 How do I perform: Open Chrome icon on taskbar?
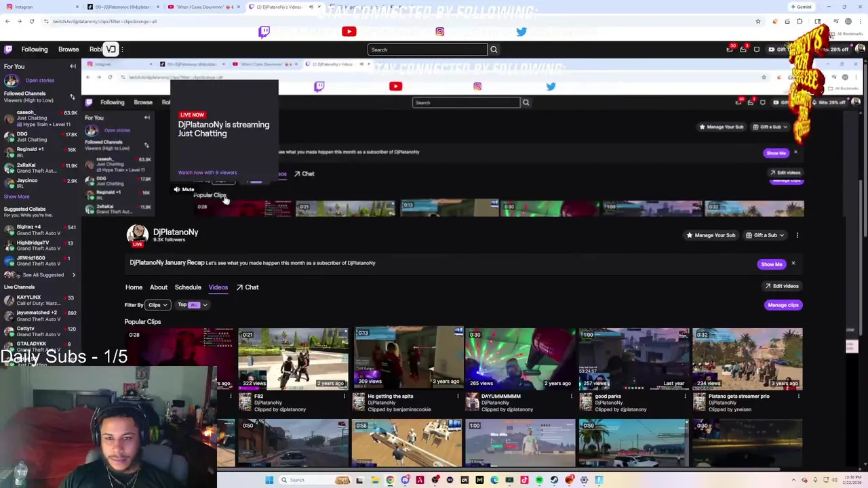tap(390, 480)
